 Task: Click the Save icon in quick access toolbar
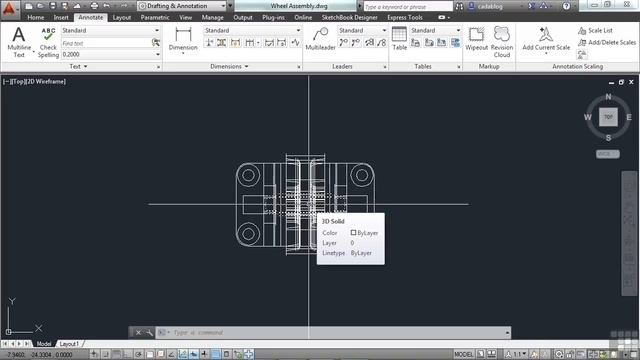point(53,6)
